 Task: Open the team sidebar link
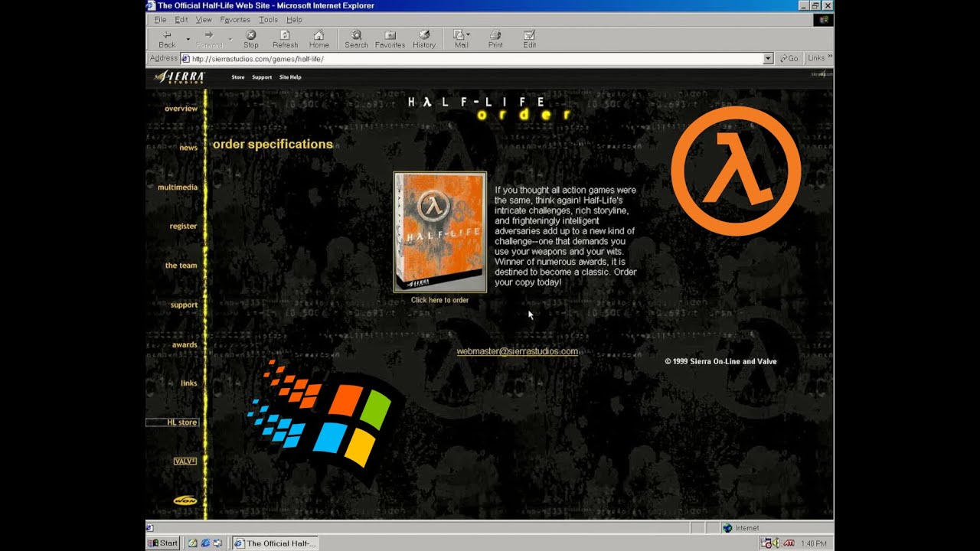tap(181, 266)
